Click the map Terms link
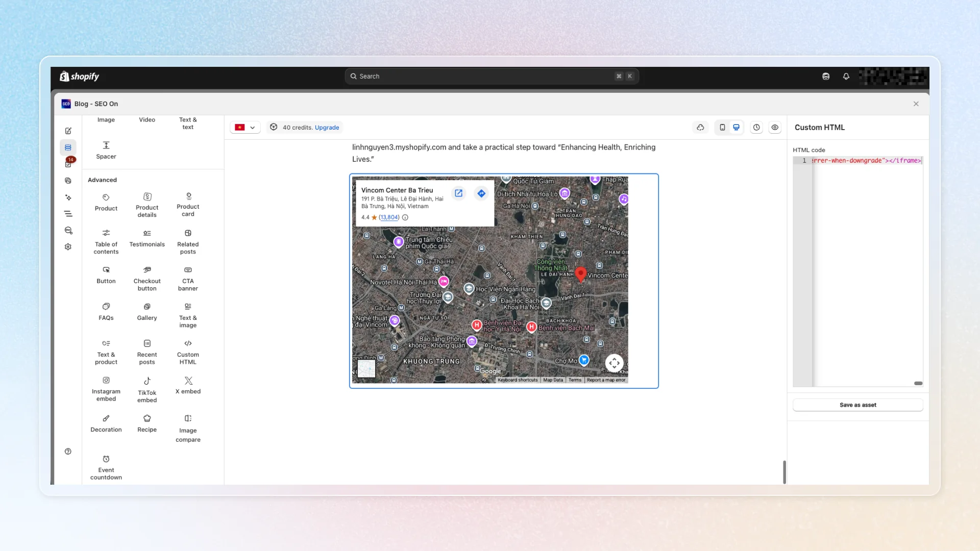The image size is (980, 551). tap(575, 380)
